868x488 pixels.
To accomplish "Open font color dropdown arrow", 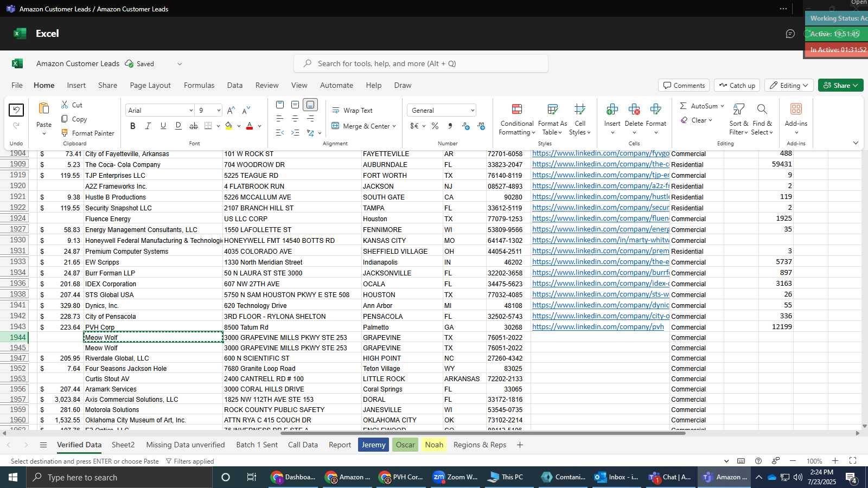I will pos(259,126).
